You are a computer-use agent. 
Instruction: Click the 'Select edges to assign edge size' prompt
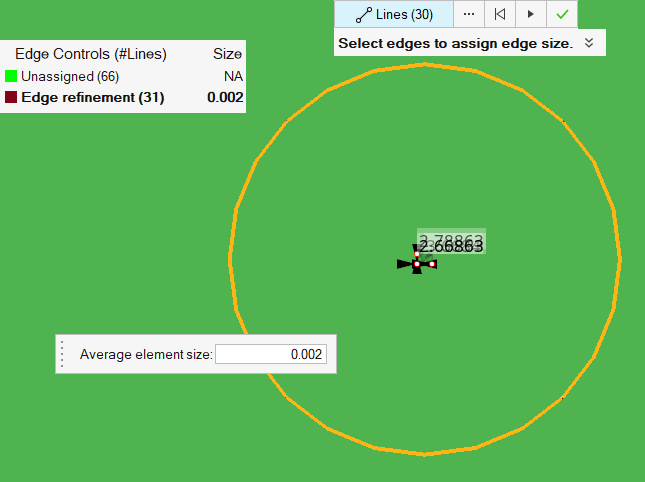click(x=455, y=43)
